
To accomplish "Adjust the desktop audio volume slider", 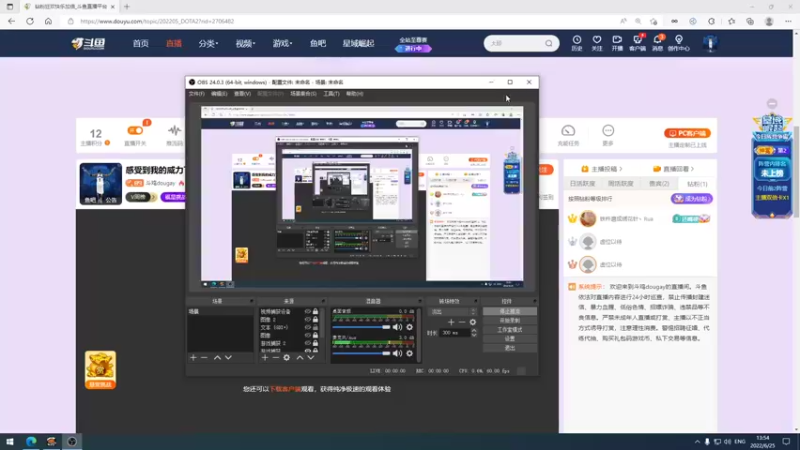I will [x=361, y=327].
